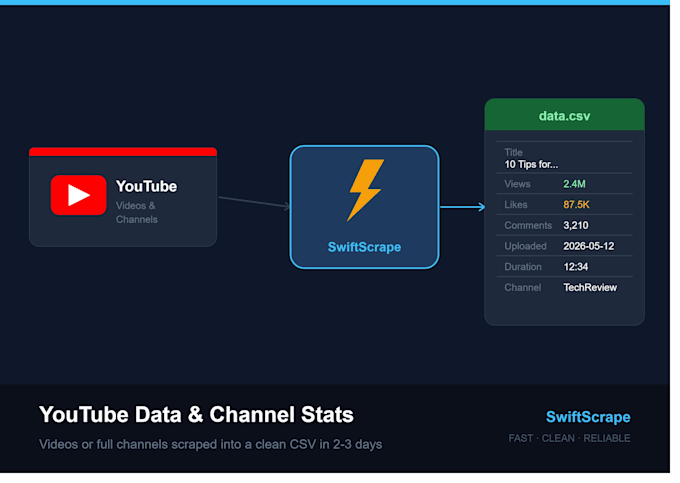Click the Comments value 3,210
Screen dimensions: 680x483
[x=575, y=225]
